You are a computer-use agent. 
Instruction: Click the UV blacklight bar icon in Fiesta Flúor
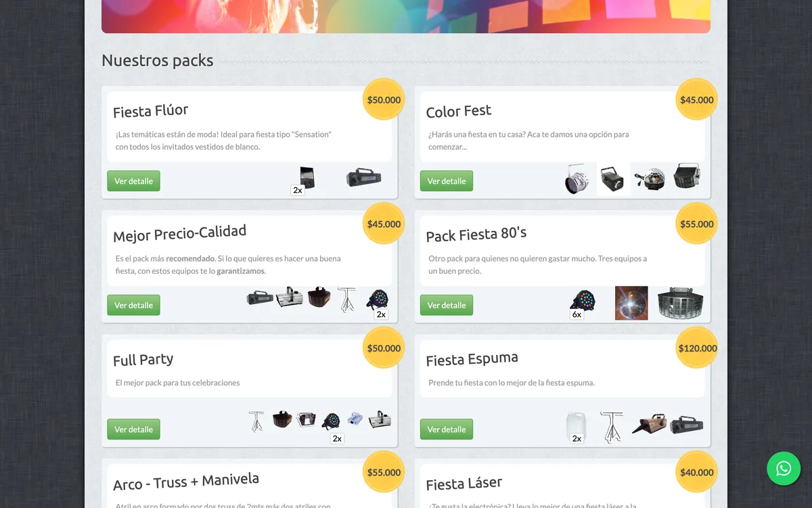pos(364,177)
